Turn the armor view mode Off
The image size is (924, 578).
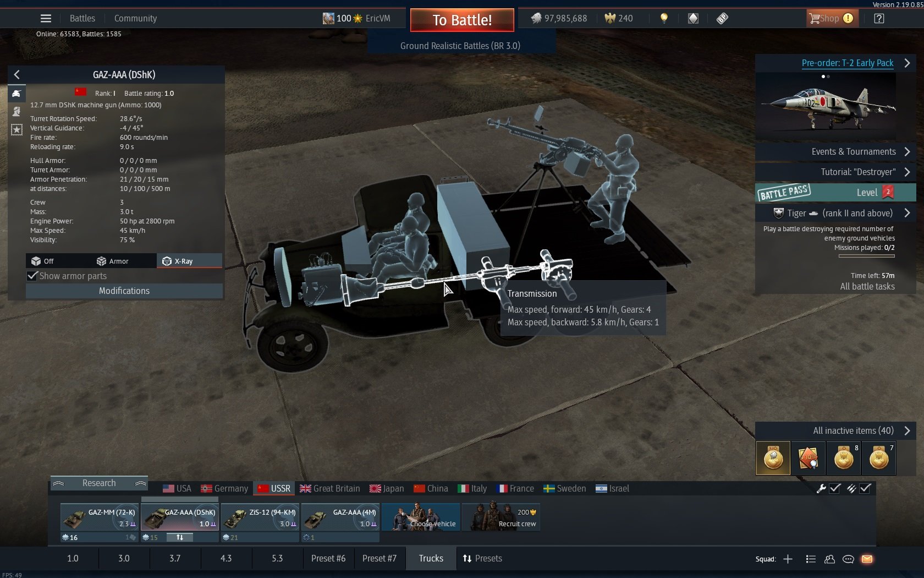(43, 261)
